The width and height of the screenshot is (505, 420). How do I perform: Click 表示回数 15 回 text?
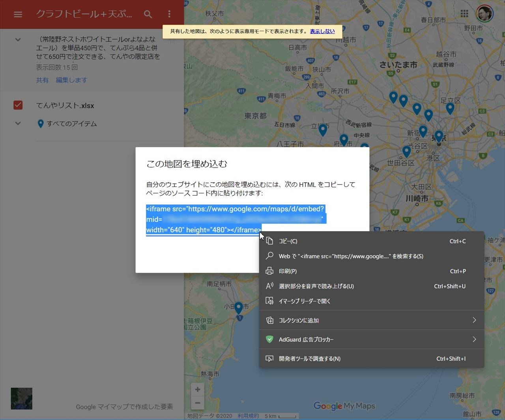pyautogui.click(x=57, y=67)
